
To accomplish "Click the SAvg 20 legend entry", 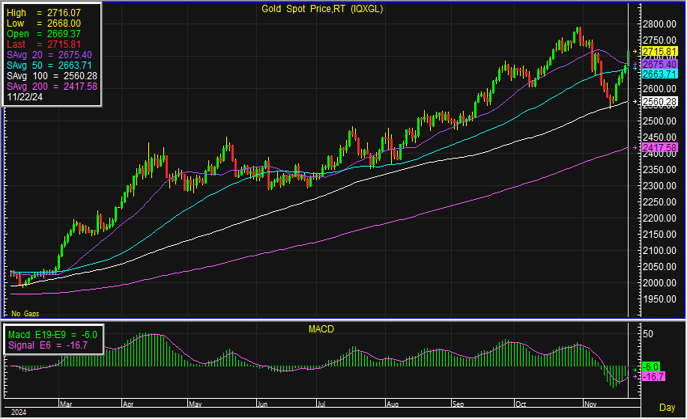I will (50, 55).
